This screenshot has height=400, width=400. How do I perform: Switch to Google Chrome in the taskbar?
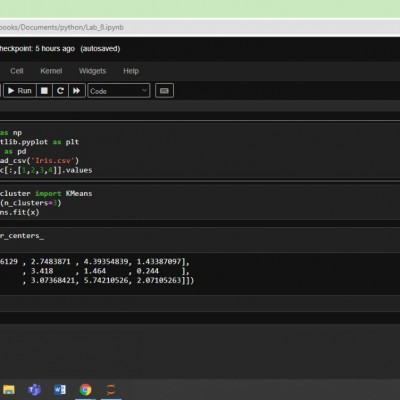pyautogui.click(x=86, y=389)
